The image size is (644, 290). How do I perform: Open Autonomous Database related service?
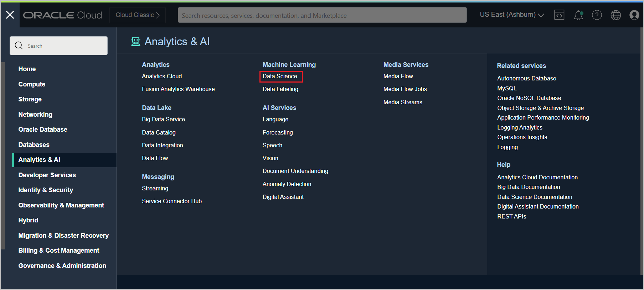tap(526, 78)
